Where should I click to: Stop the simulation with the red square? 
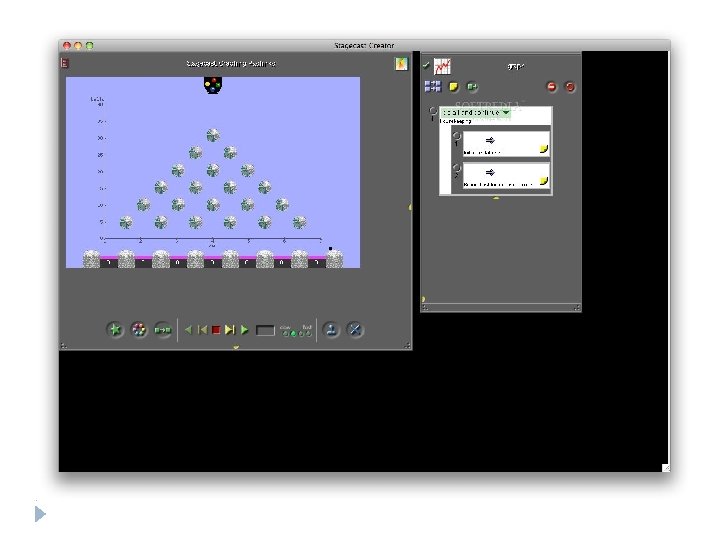click(216, 330)
